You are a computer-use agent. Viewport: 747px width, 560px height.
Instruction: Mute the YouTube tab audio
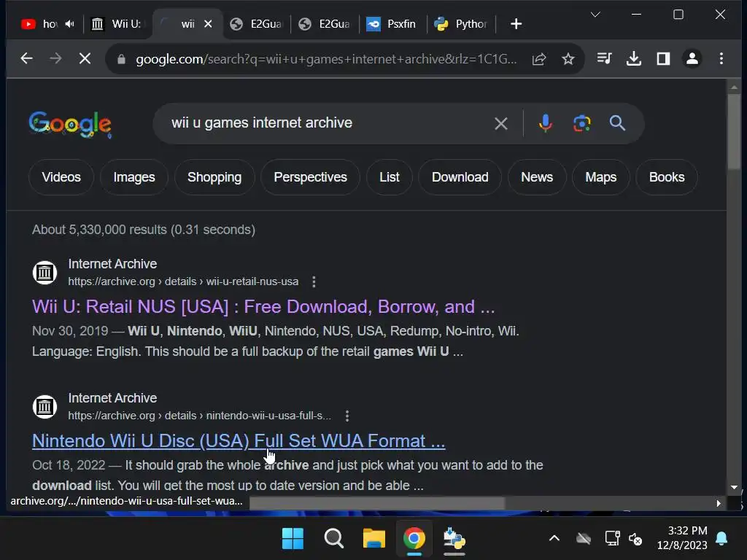coord(70,24)
